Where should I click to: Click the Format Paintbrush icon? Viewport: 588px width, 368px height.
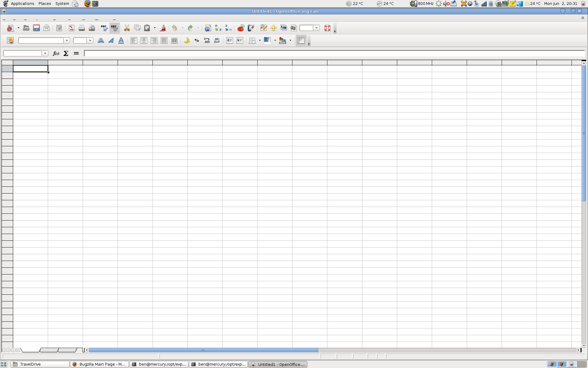(x=163, y=28)
